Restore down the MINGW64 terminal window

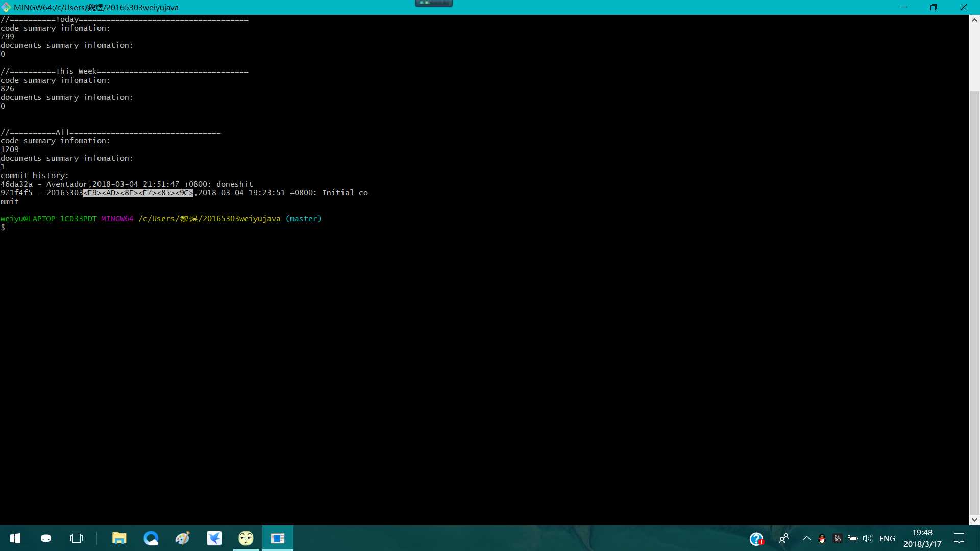click(934, 7)
